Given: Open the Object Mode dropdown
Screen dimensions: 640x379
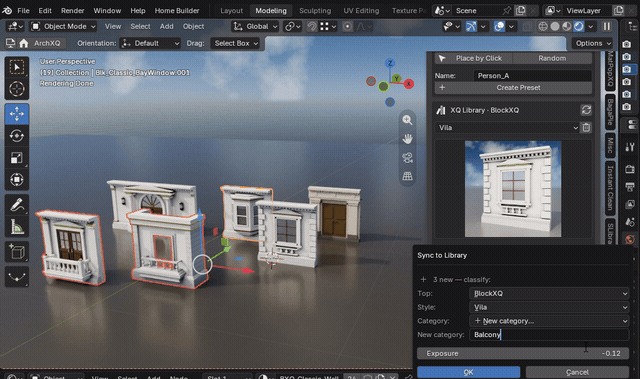Looking at the screenshot, I should (x=63, y=27).
